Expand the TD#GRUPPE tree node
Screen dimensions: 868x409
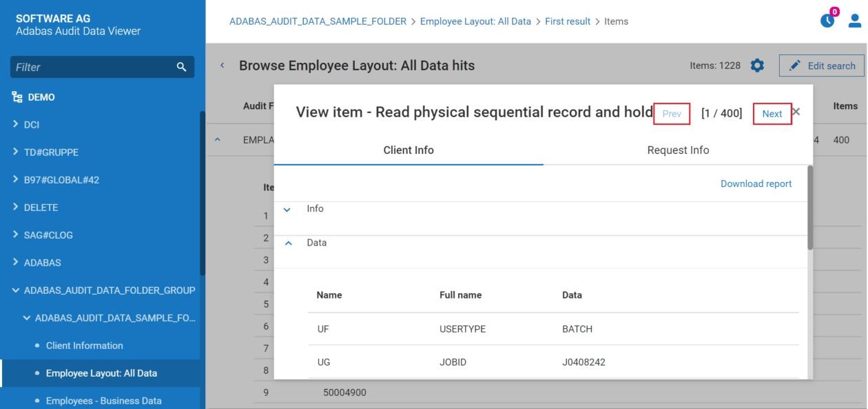pyautogui.click(x=16, y=152)
